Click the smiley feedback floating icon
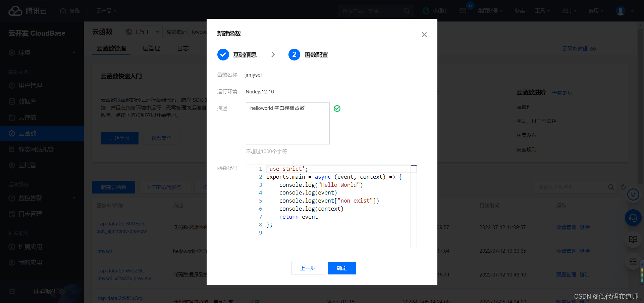 (x=633, y=194)
